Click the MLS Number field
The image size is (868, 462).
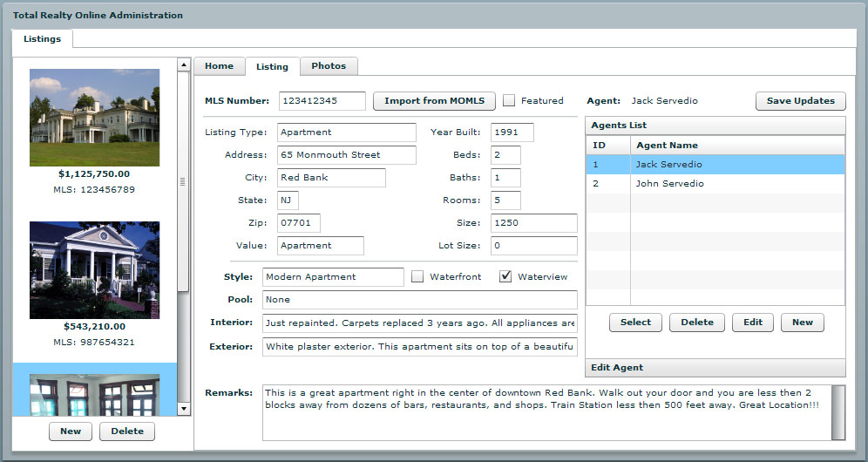click(x=322, y=101)
